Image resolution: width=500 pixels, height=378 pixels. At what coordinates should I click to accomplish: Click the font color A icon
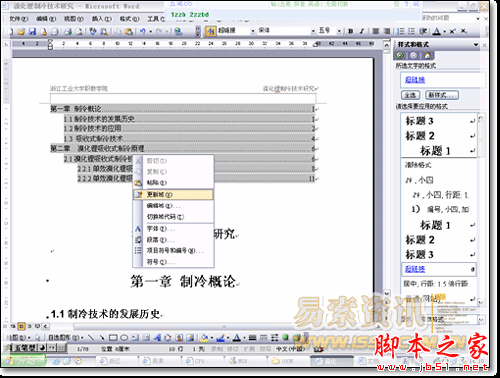point(437,31)
